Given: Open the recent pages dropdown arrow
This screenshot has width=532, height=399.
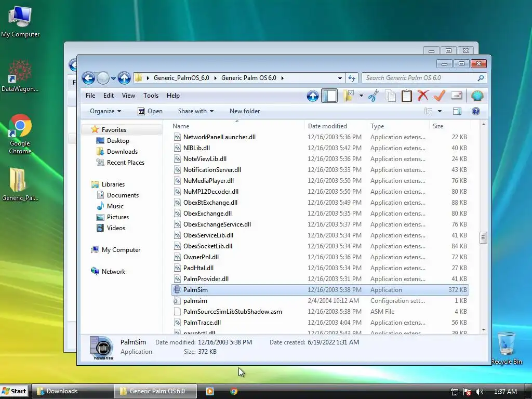Looking at the screenshot, I should (x=113, y=78).
